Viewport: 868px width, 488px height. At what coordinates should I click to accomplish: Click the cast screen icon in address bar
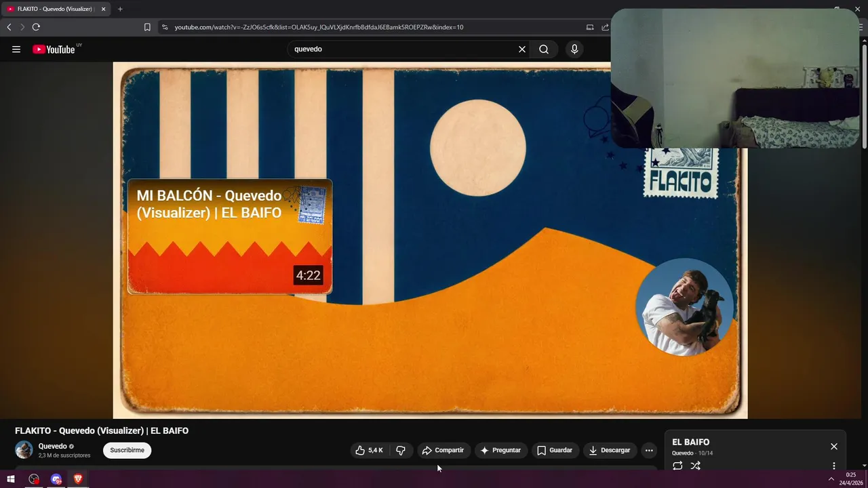(590, 27)
